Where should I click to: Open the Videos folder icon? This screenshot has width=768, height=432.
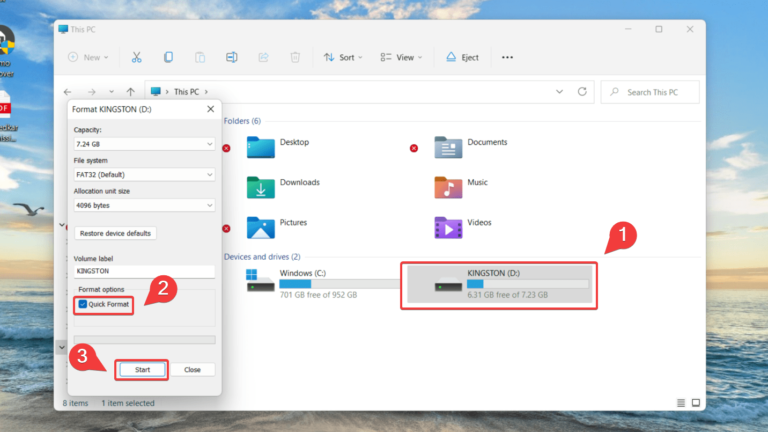pyautogui.click(x=448, y=227)
